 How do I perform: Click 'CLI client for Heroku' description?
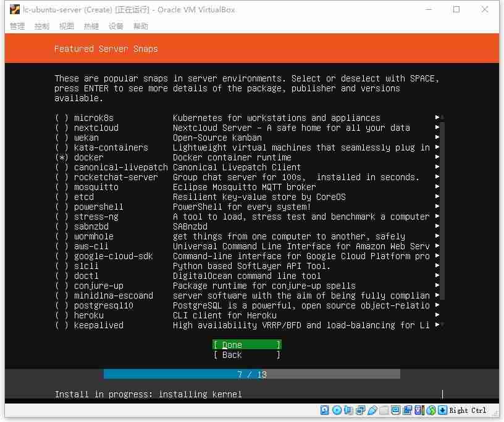(x=225, y=315)
